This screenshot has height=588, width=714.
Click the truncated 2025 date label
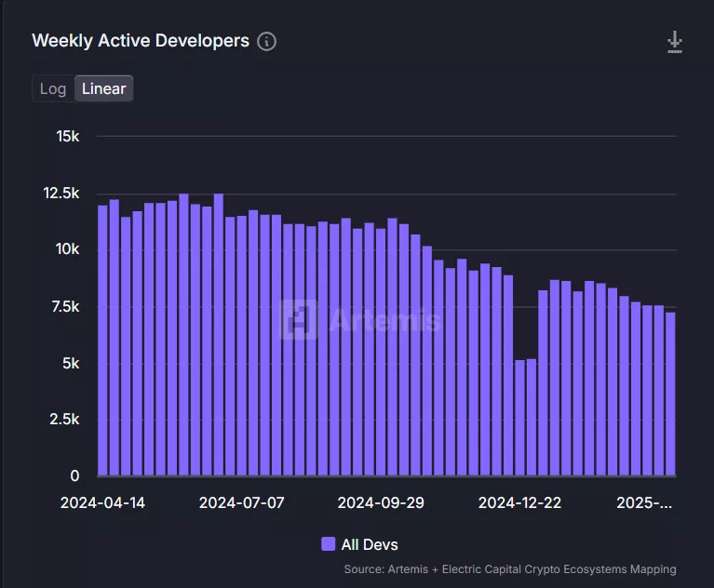[x=644, y=502]
